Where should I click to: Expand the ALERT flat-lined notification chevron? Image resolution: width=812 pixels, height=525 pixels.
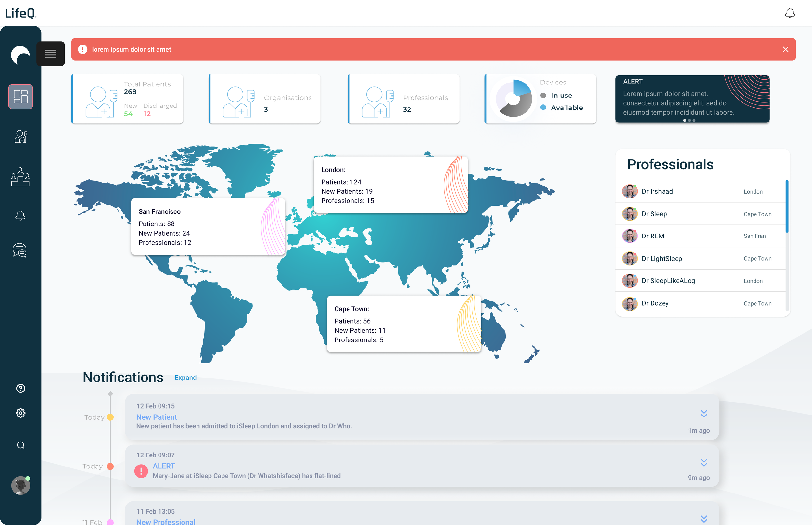[704, 463]
